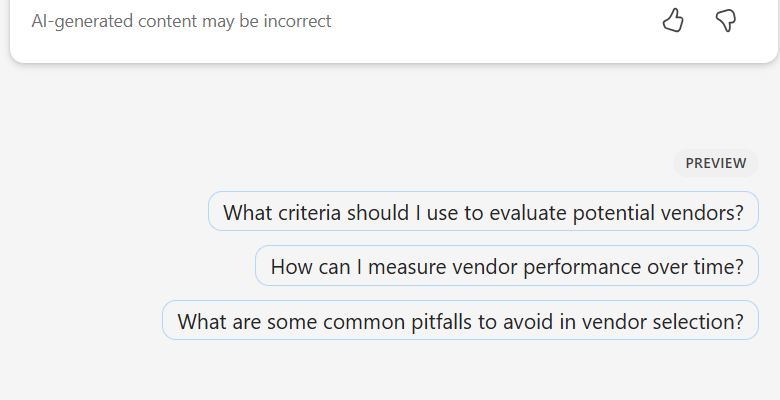The width and height of the screenshot is (780, 400).
Task: Click the thumbs up icon
Action: tap(673, 20)
